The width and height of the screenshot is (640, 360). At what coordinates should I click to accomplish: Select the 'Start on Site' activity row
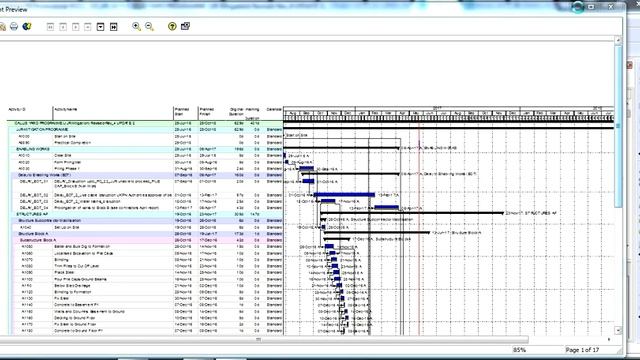[146, 136]
